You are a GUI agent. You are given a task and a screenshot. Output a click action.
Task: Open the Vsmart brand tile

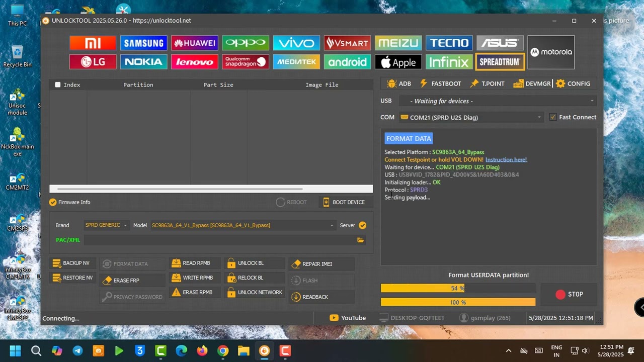347,43
